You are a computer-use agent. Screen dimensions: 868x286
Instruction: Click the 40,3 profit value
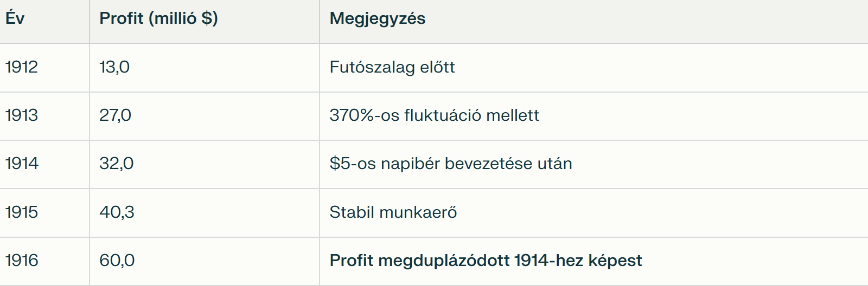pos(117,212)
